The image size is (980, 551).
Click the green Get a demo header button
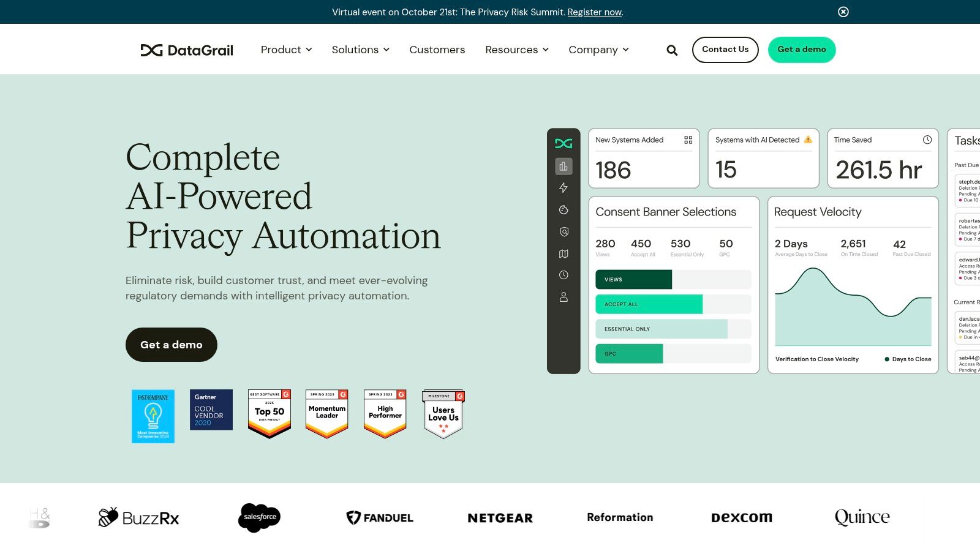pyautogui.click(x=801, y=50)
